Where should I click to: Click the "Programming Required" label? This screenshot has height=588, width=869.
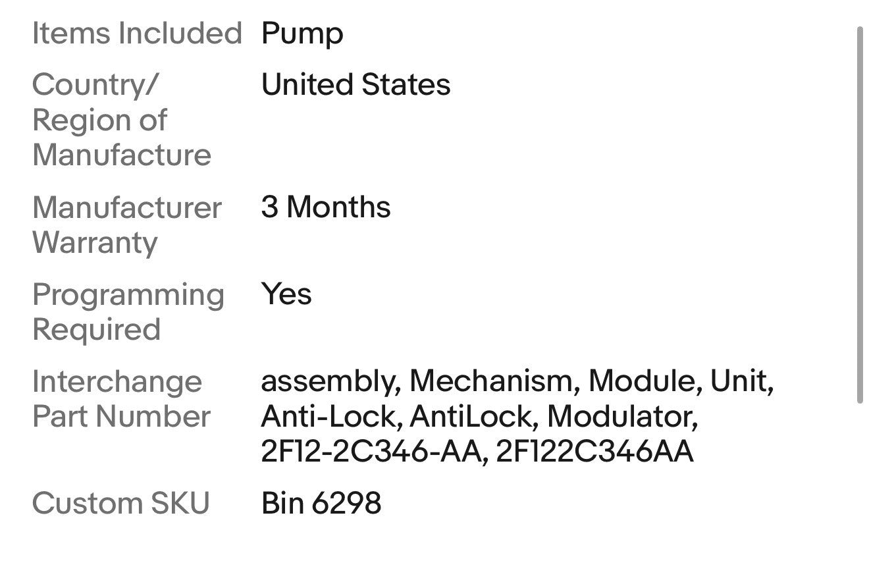[x=128, y=311]
